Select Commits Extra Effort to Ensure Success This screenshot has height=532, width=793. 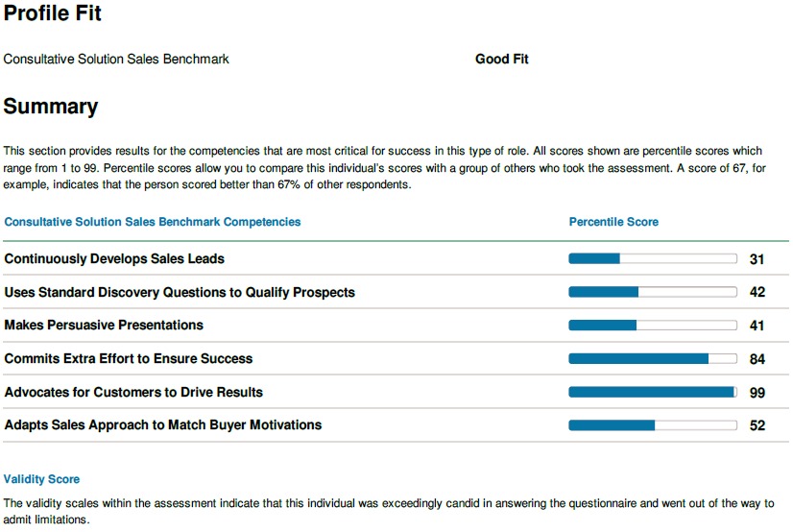pos(129,358)
